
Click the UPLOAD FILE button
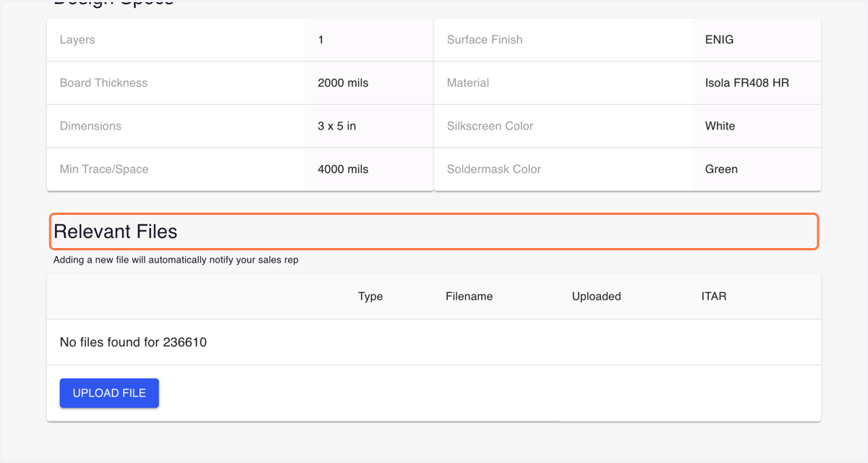pyautogui.click(x=109, y=393)
